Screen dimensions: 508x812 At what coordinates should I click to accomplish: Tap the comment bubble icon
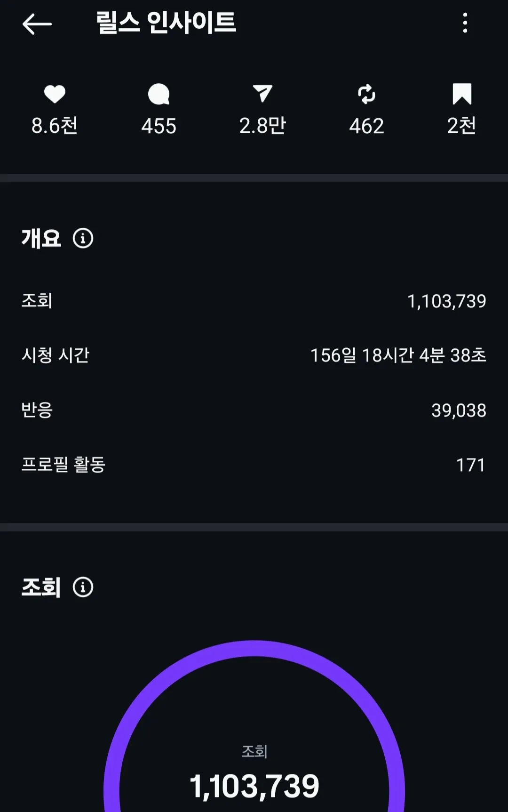coord(159,94)
